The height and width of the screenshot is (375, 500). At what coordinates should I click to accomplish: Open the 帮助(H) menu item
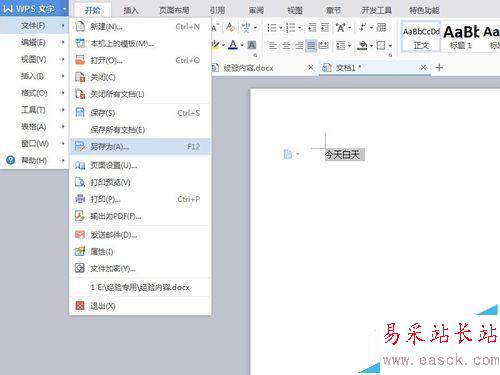click(x=34, y=160)
